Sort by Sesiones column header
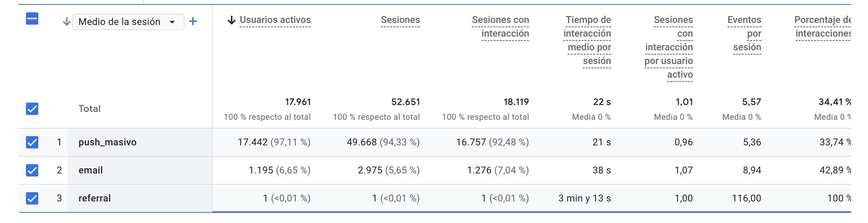This screenshot has width=868, height=223. (400, 20)
